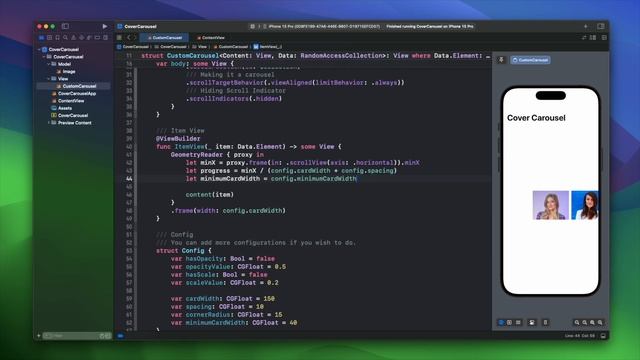640x360 pixels.
Task: Go forward in editor history
Action: pos(135,38)
